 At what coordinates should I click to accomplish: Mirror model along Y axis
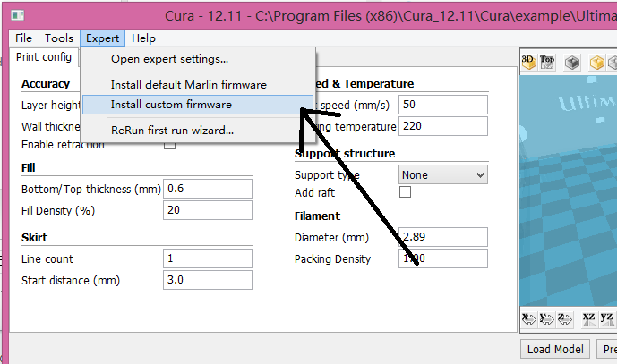545,317
